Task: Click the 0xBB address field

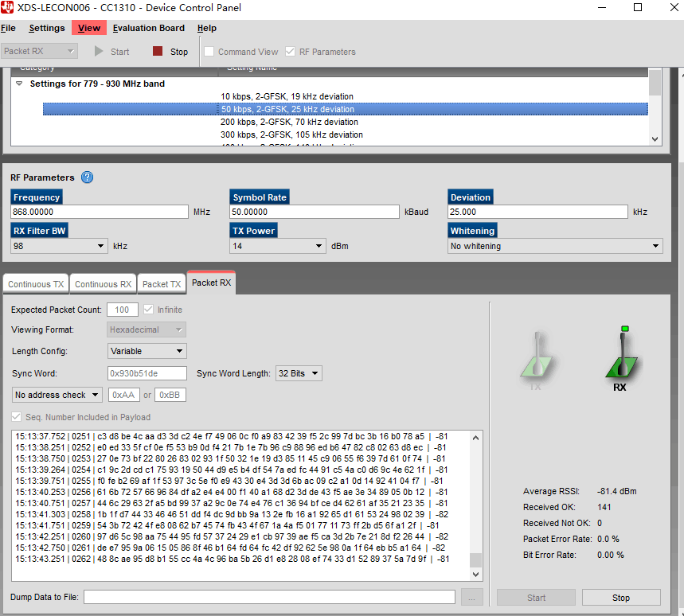Action: coord(170,395)
